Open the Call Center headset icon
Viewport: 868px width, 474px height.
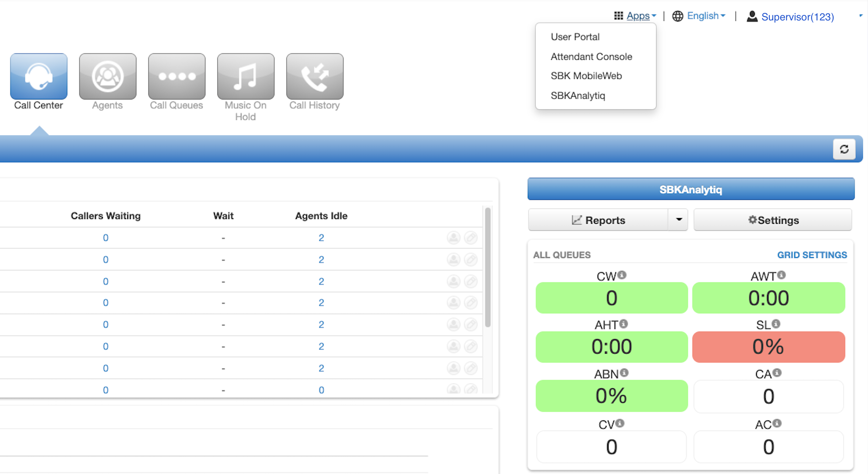click(39, 76)
